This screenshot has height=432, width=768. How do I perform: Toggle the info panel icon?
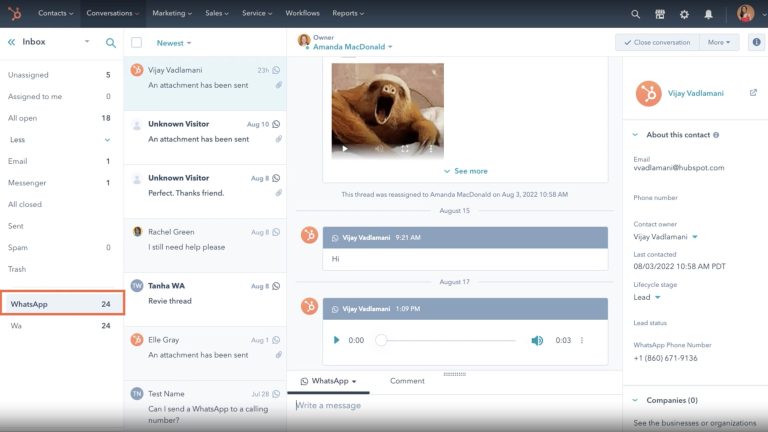pyautogui.click(x=756, y=42)
